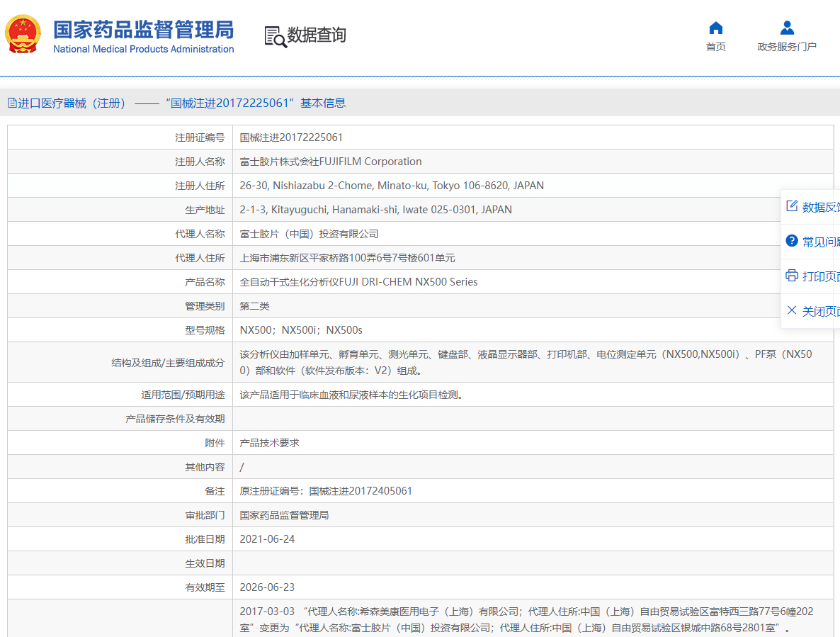The height and width of the screenshot is (637, 840).
Task: Click the 注册人住所 row label
Action: (x=200, y=186)
